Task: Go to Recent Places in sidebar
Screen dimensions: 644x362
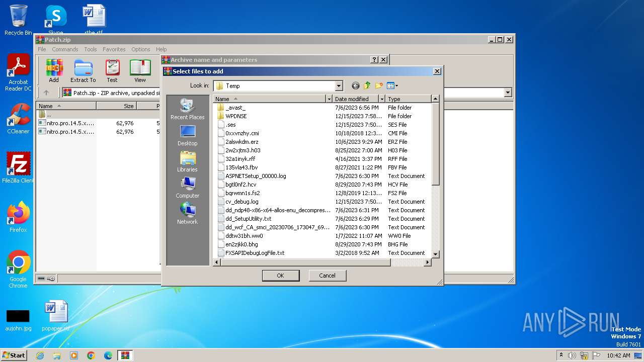Action: [x=187, y=109]
